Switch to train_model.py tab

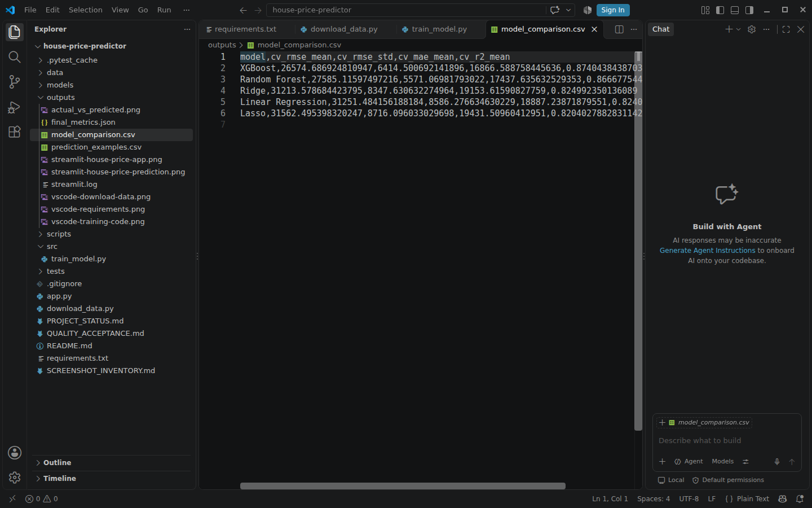tap(439, 29)
